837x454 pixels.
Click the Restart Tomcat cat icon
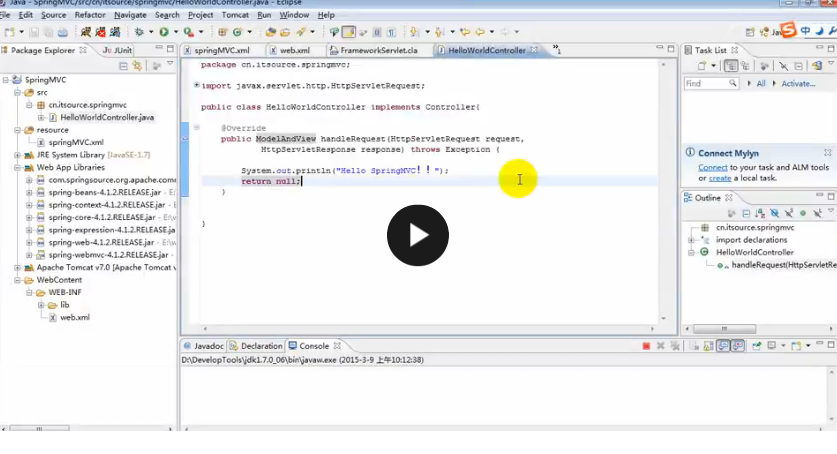(x=115, y=32)
